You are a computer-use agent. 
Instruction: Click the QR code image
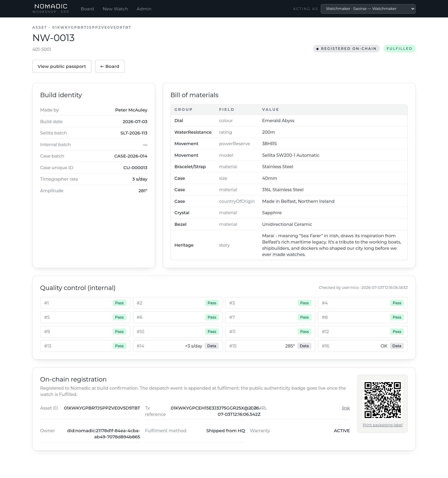(382, 400)
